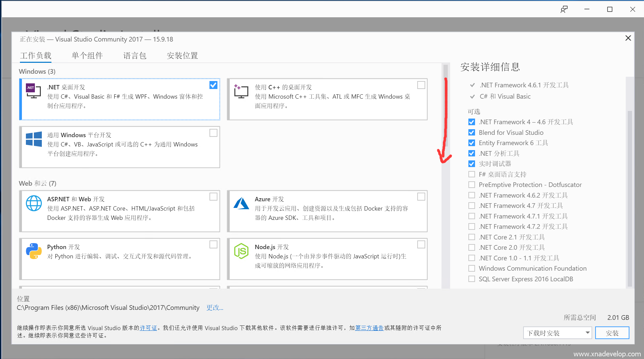Open the 语言包 tab

135,55
